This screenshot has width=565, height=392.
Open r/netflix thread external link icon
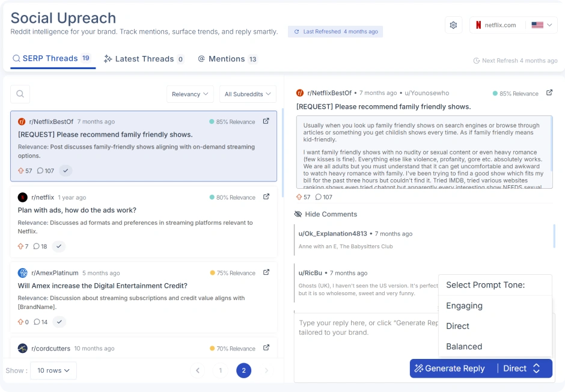266,197
